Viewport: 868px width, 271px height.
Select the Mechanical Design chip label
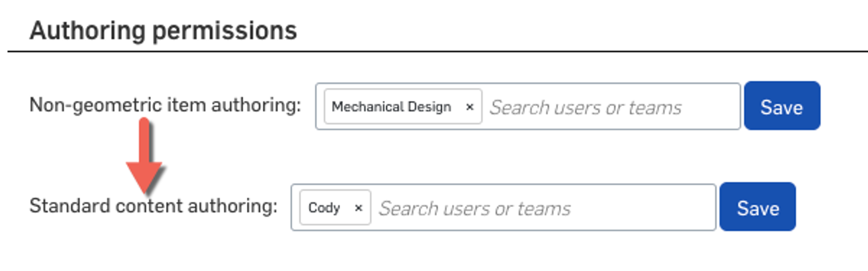[x=391, y=107]
